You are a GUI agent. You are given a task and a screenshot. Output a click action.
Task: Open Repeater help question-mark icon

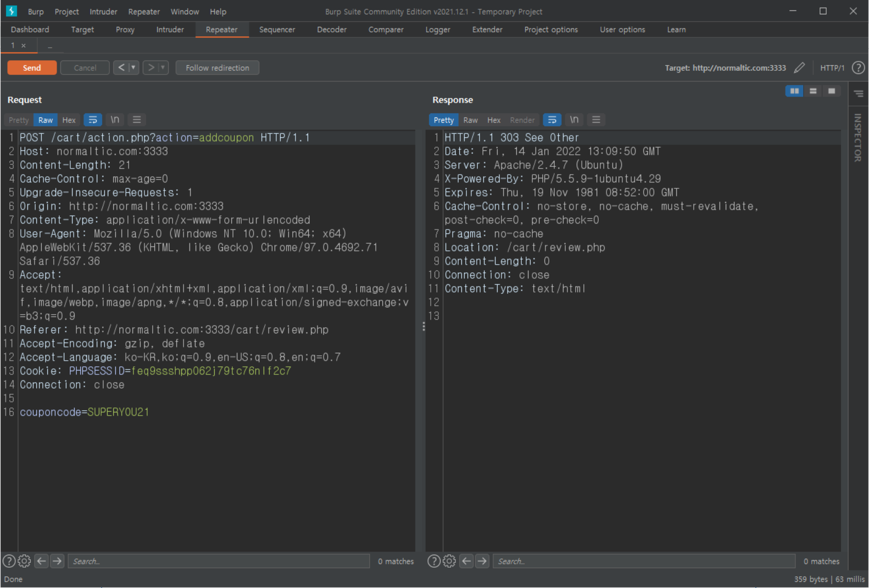858,68
